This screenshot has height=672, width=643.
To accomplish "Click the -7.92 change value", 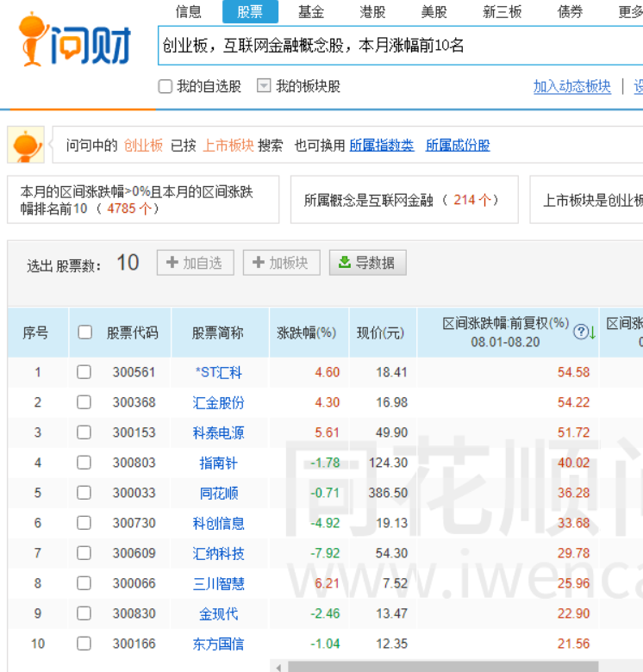I will click(325, 553).
